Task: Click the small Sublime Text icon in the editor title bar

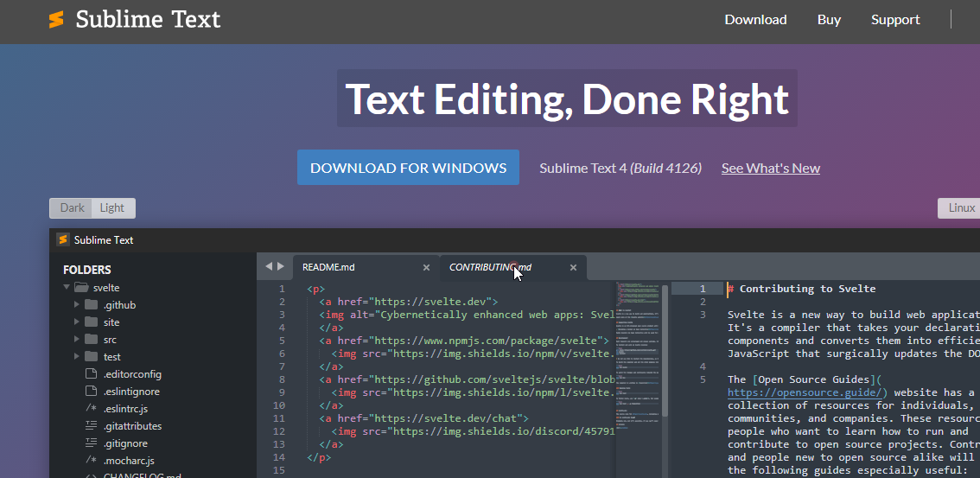Action: [62, 240]
